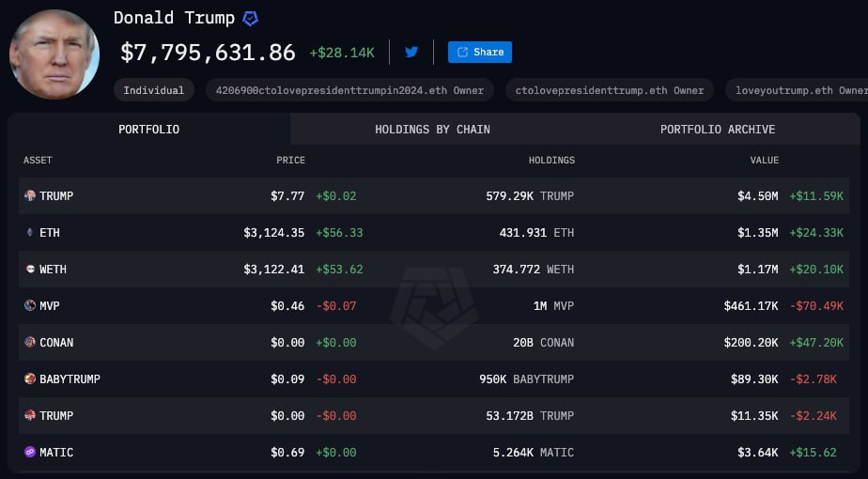
Task: Click the CONAN token icon
Action: pos(29,343)
